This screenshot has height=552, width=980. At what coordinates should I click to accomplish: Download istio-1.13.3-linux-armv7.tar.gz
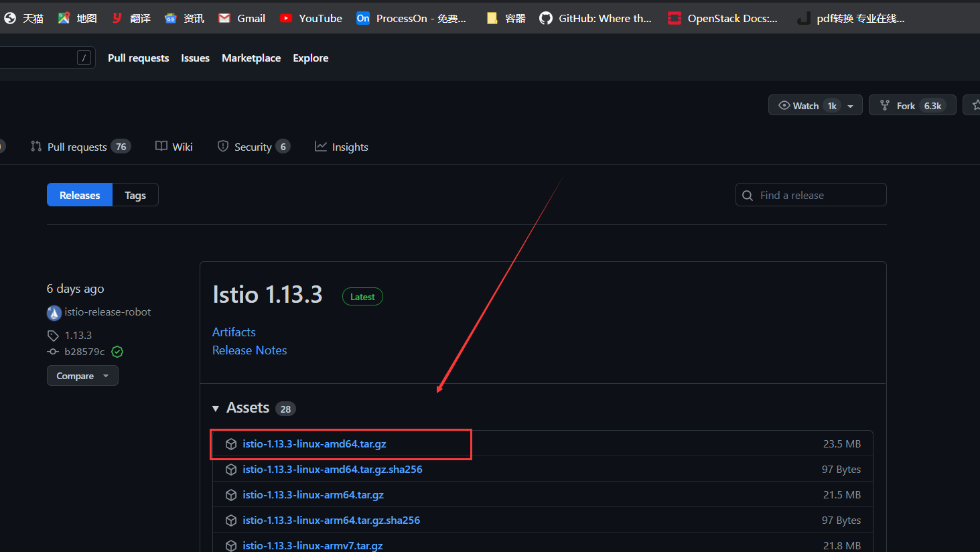pos(312,546)
